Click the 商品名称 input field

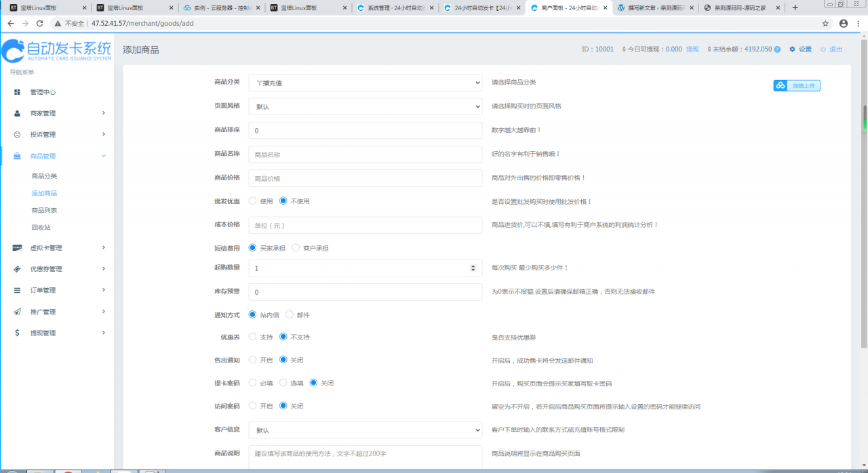366,155
